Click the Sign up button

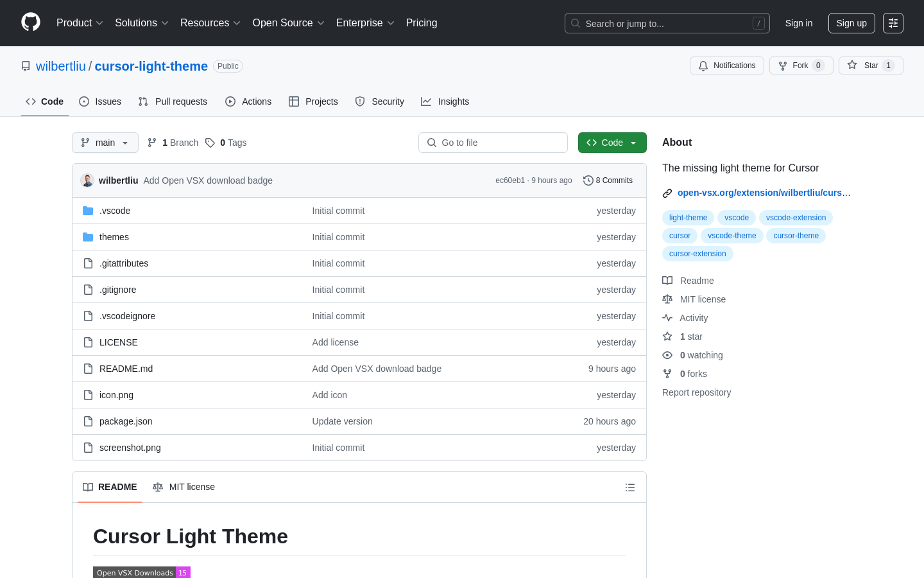coord(851,23)
